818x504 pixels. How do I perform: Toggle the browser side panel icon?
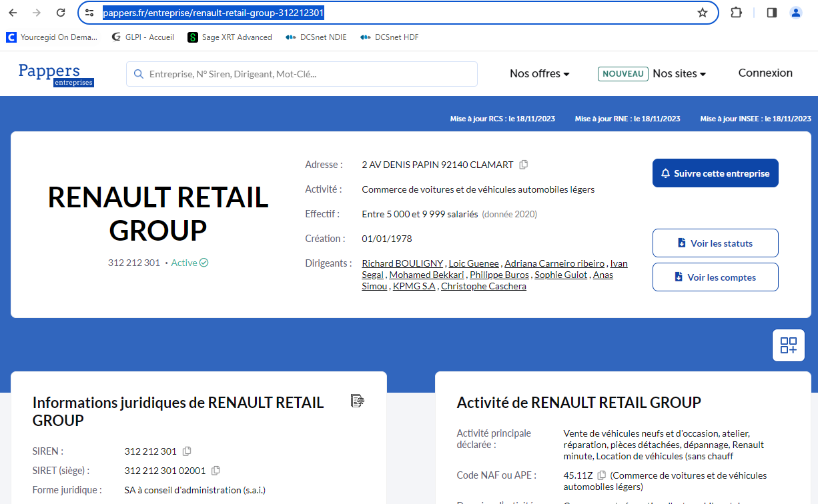[772, 13]
